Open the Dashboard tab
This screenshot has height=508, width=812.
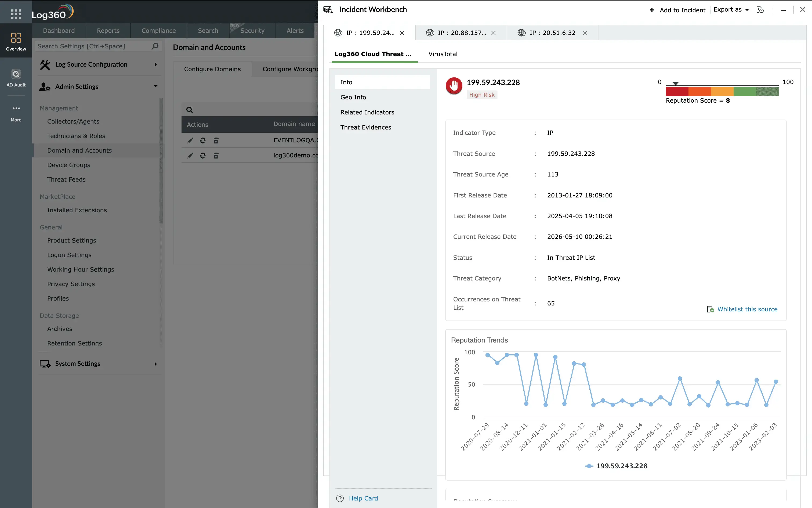pos(59,31)
